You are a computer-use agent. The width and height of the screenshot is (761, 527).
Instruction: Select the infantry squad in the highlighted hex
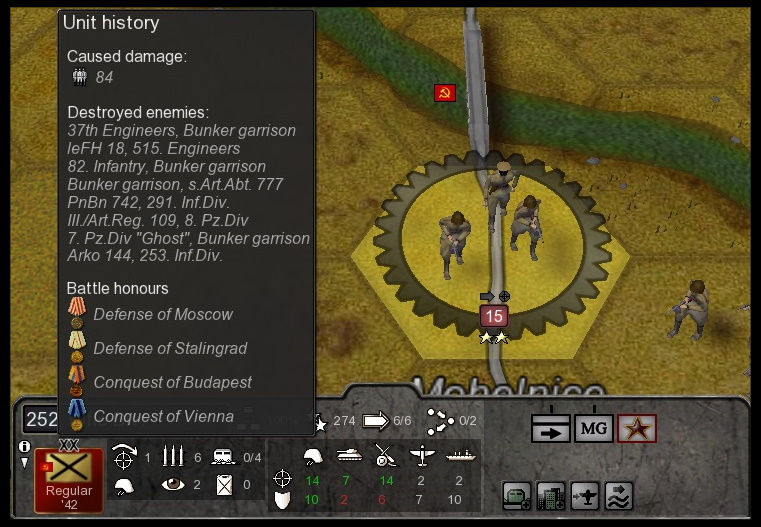tap(491, 221)
